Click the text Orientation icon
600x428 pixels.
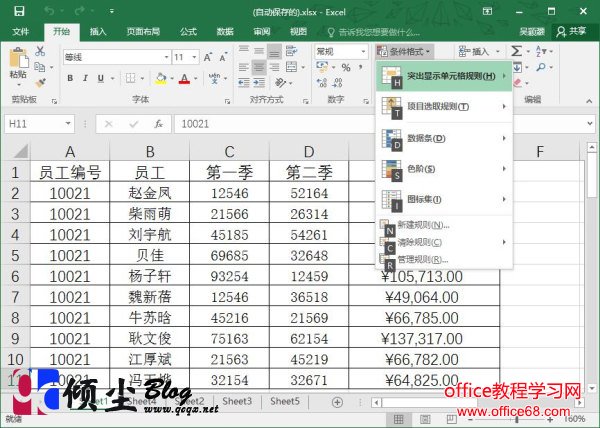pos(281,83)
